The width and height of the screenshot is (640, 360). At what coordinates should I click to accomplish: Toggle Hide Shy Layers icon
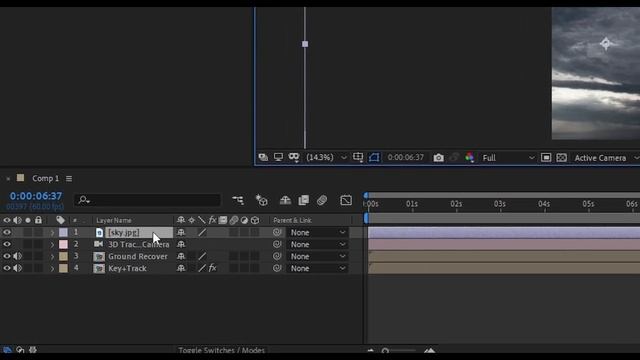pyautogui.click(x=285, y=200)
